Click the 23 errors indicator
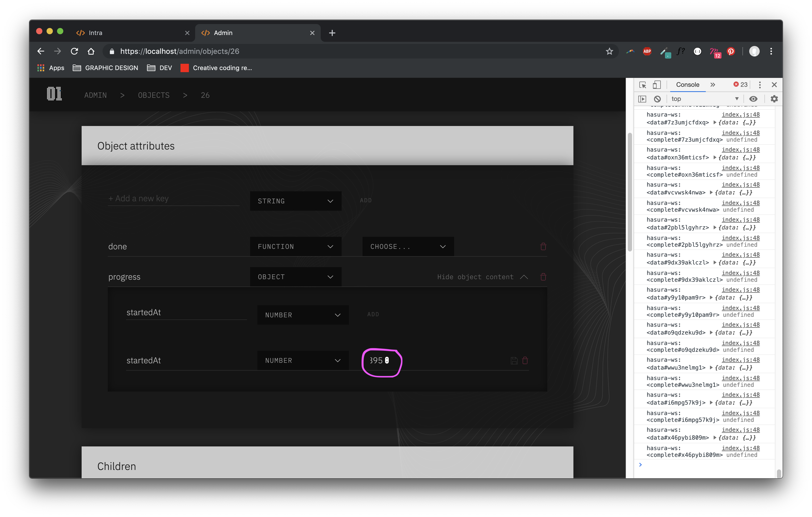The width and height of the screenshot is (812, 517). 741,85
